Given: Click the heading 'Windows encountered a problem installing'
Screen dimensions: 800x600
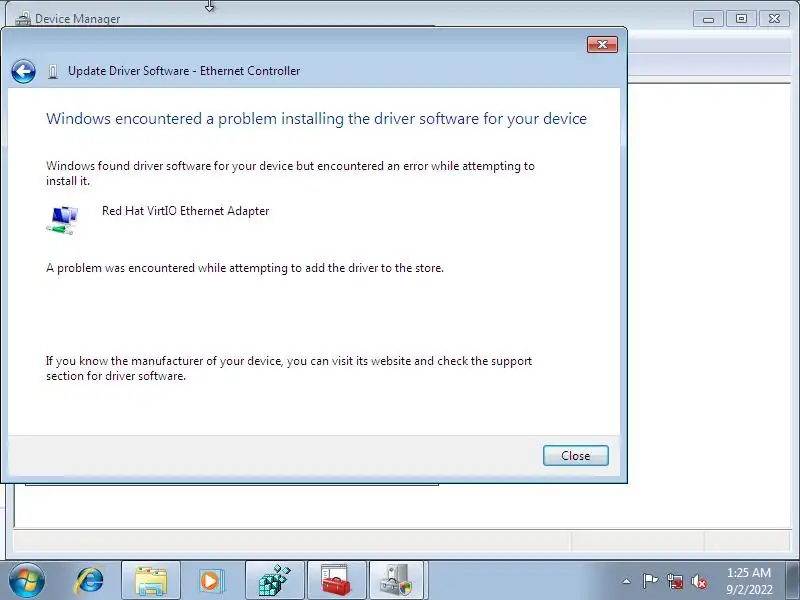Looking at the screenshot, I should click(316, 118).
